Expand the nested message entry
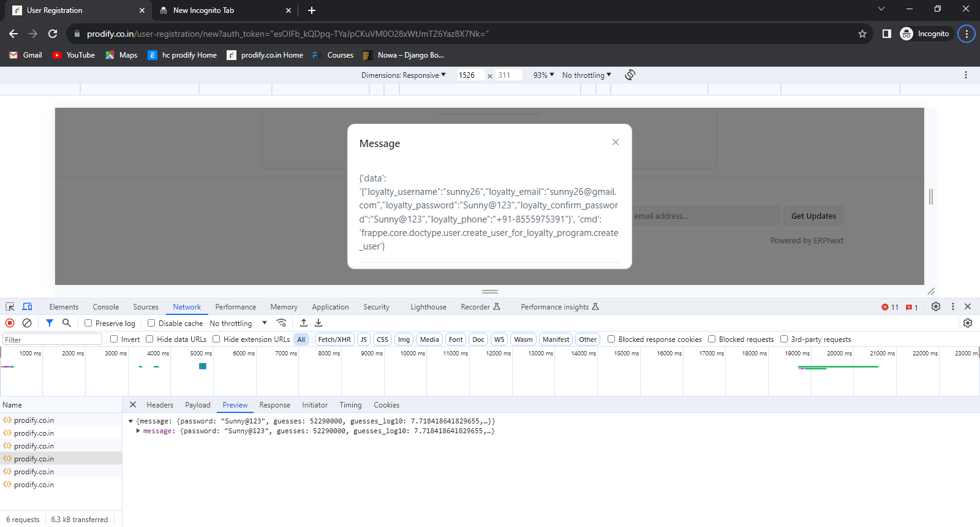This screenshot has width=980, height=527. (x=138, y=431)
